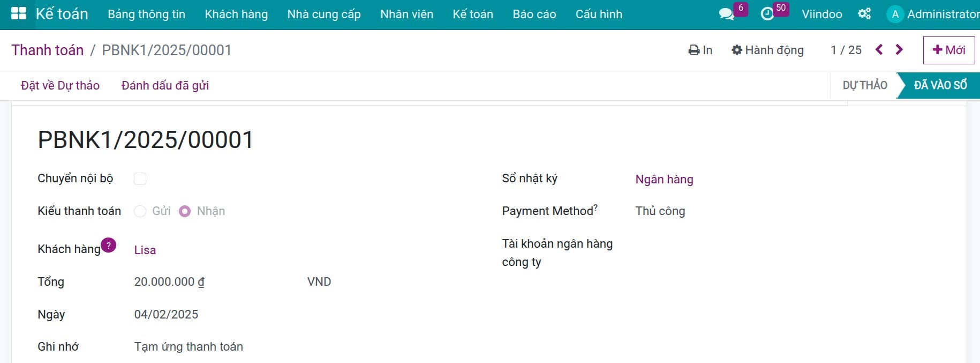Screen dimensions: 980x363
Task: Open the Báo cáo menu
Action: [x=534, y=14]
